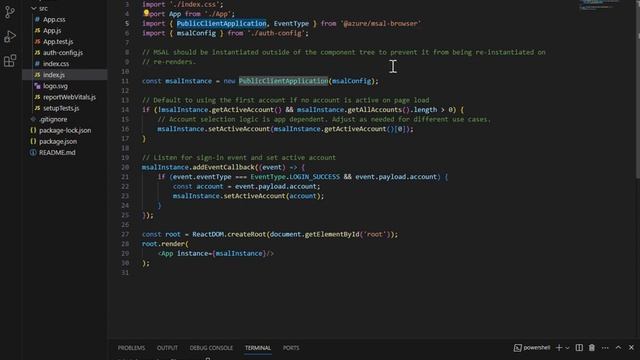
Task: Open terminal panel more actions menu
Action: point(605,348)
